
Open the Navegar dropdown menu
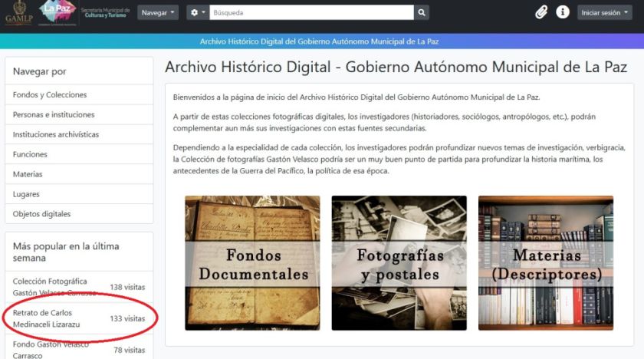click(x=158, y=13)
